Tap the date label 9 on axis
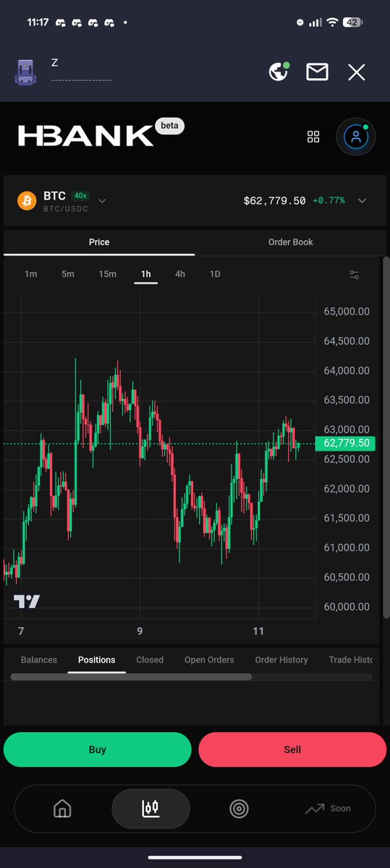The height and width of the screenshot is (868, 390). [x=140, y=631]
